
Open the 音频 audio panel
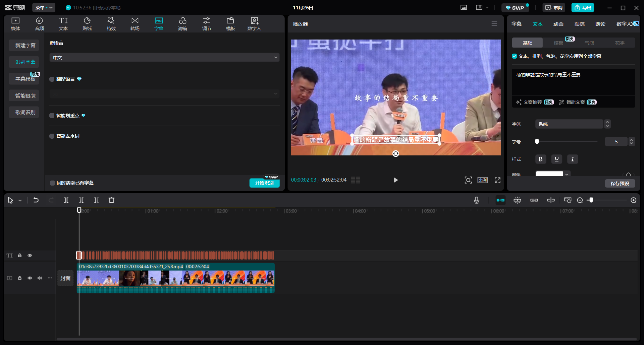click(39, 24)
